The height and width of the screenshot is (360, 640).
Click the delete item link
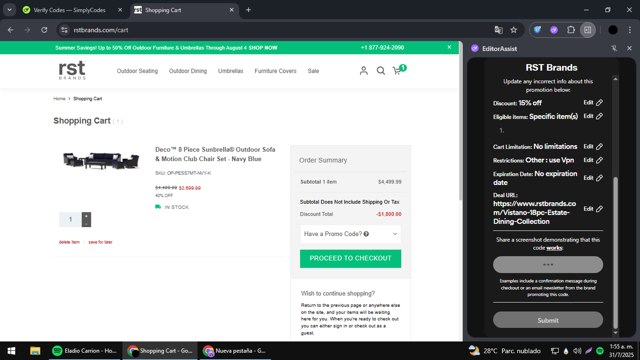69,242
